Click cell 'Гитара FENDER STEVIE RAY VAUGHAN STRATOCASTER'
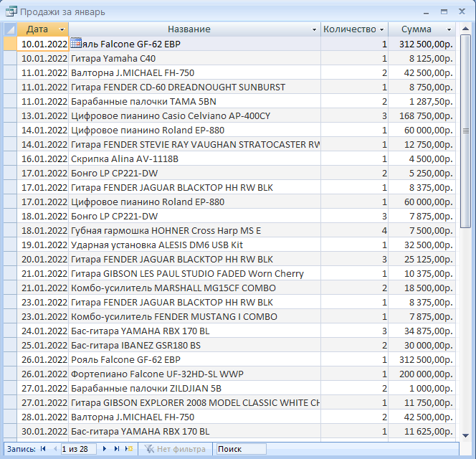Screen dimensions: 476x459 [x=194, y=144]
